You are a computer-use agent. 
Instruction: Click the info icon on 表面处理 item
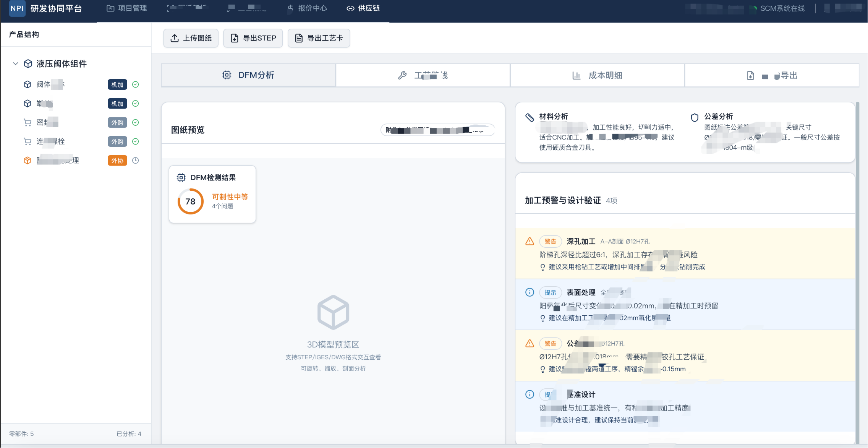click(x=530, y=292)
